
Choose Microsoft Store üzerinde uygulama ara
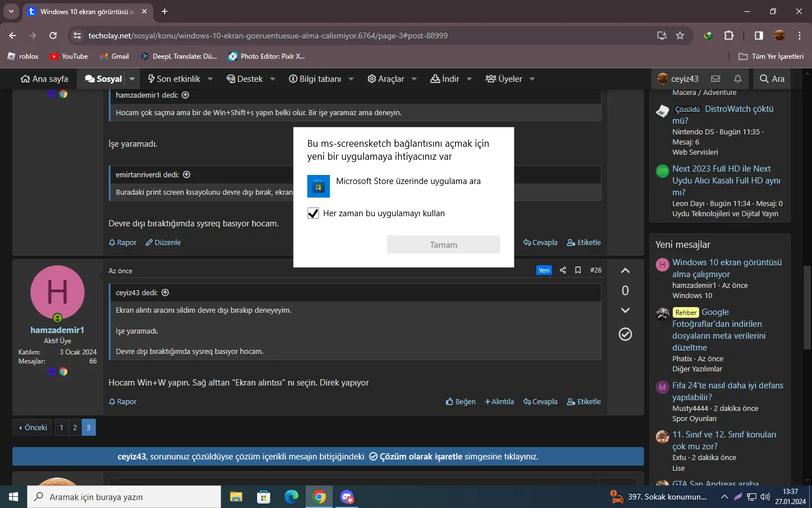(403, 186)
